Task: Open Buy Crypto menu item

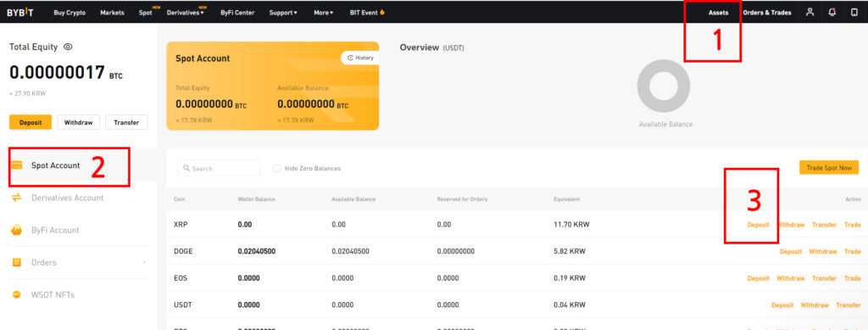Action: click(x=70, y=12)
